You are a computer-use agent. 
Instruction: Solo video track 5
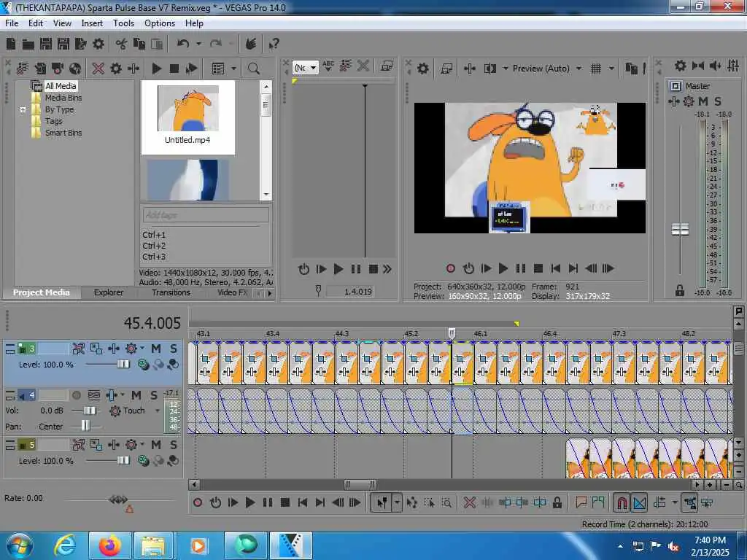coord(174,445)
